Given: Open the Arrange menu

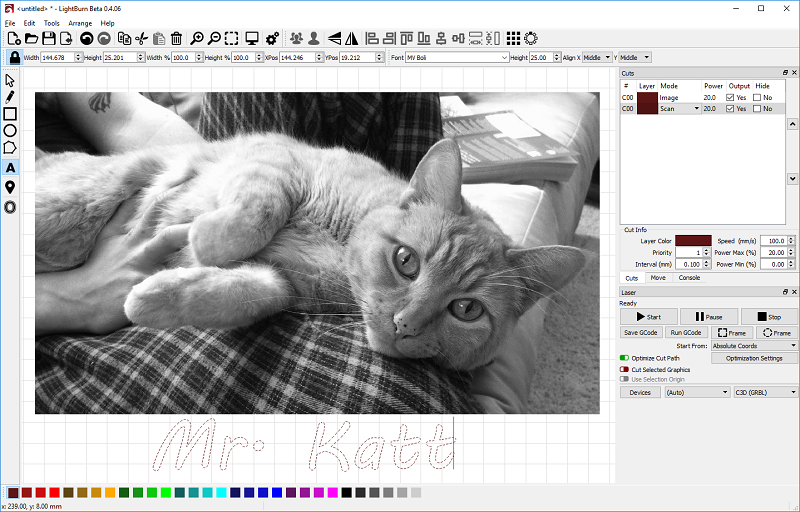Looking at the screenshot, I should pos(80,22).
